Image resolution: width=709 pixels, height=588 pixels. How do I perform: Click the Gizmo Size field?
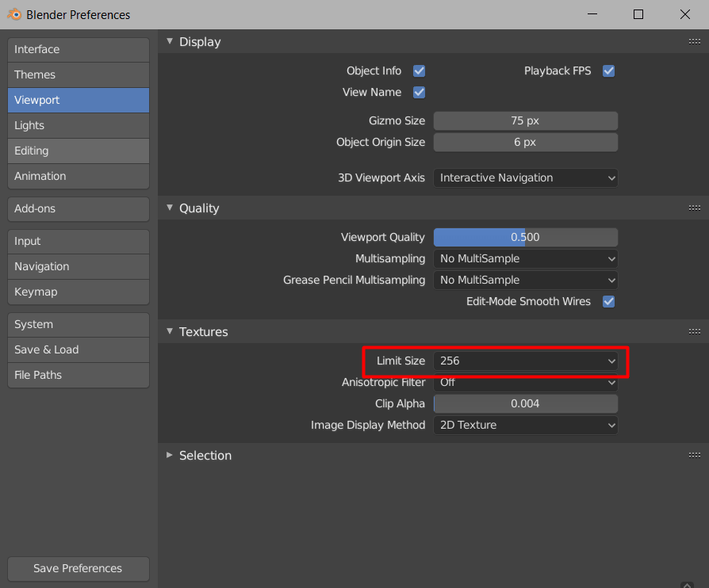point(526,120)
